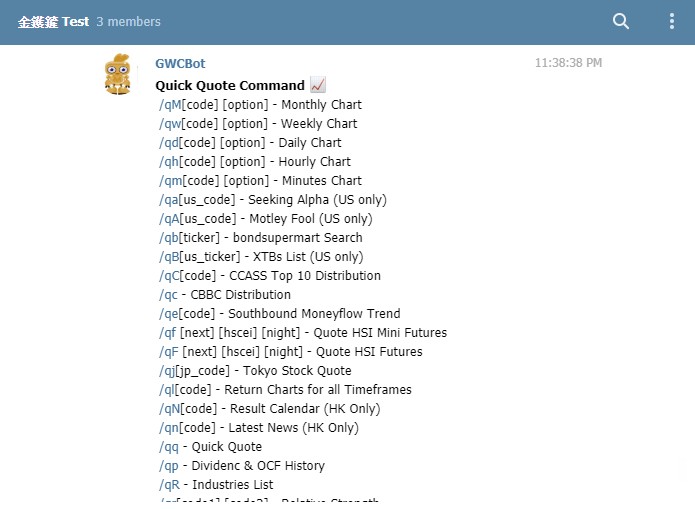Select the /qm Minutes Chart command
Image resolution: width=695 pixels, height=509 pixels.
pos(171,181)
